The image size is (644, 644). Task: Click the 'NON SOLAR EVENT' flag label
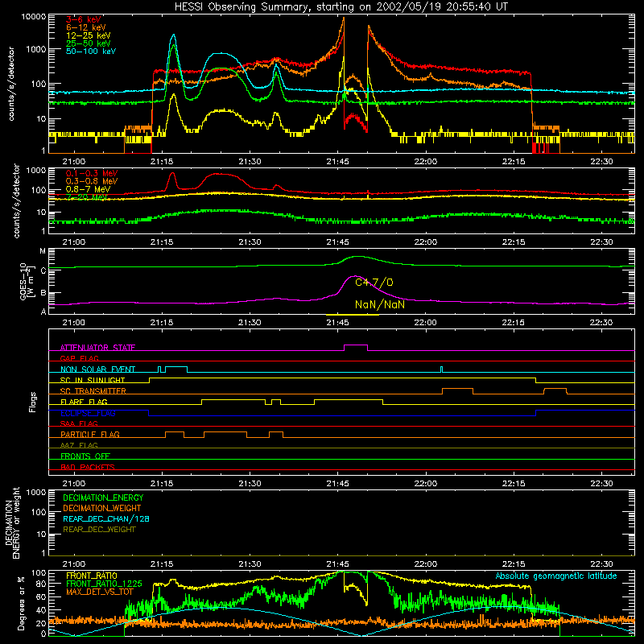click(x=97, y=369)
